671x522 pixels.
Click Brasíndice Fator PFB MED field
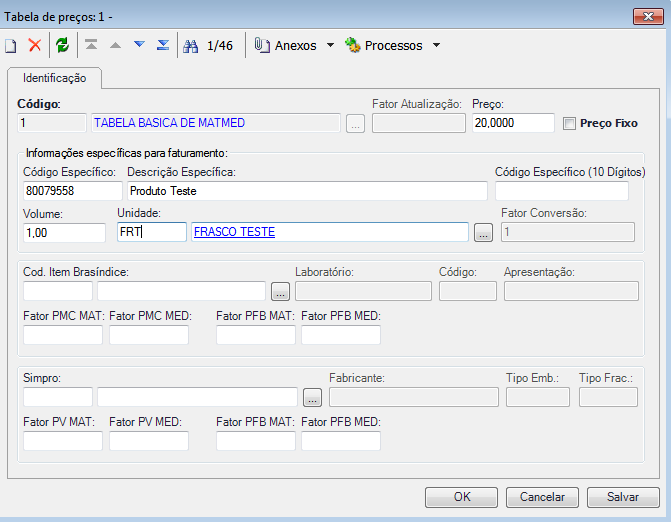[x=341, y=335]
